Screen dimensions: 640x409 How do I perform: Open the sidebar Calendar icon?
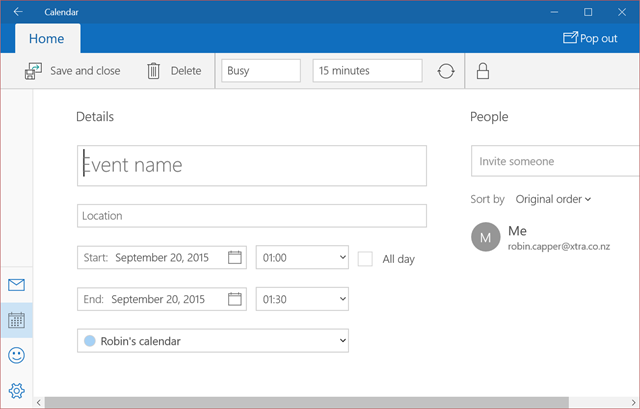coord(16,320)
